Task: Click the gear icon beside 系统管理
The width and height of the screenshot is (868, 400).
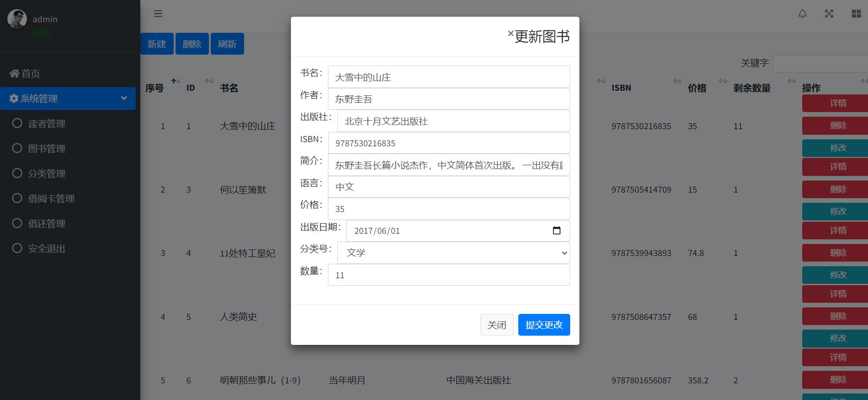Action: (x=14, y=98)
